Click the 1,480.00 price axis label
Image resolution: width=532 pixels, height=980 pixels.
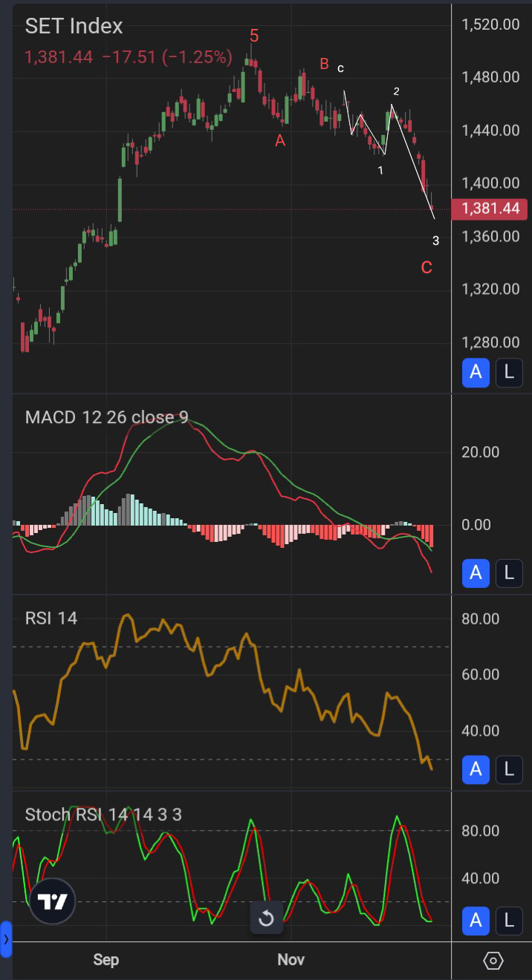(490, 77)
